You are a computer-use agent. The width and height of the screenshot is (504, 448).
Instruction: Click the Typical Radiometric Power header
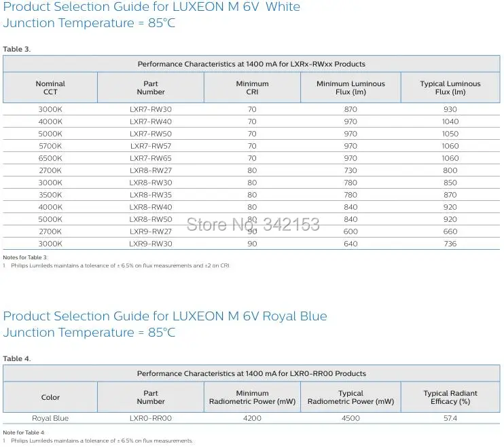point(350,397)
